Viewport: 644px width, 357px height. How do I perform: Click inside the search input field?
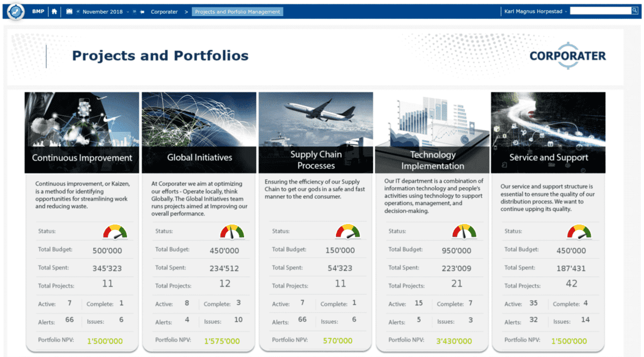(600, 11)
